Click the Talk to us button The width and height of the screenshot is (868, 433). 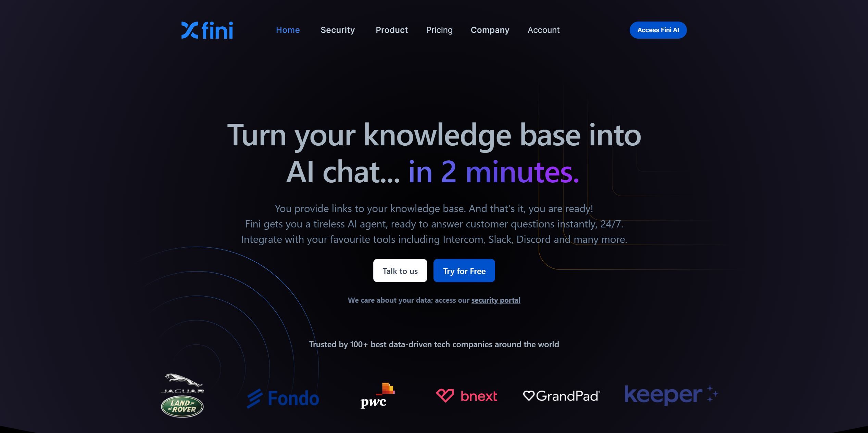click(400, 271)
